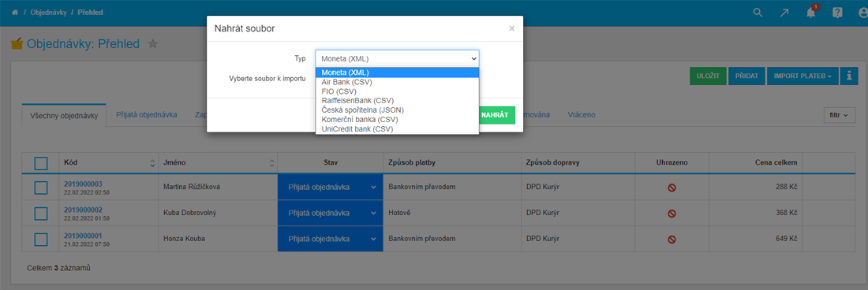Viewport: 868px width, 290px height.
Task: Click unpaid icon for order 2019000002
Action: click(672, 214)
